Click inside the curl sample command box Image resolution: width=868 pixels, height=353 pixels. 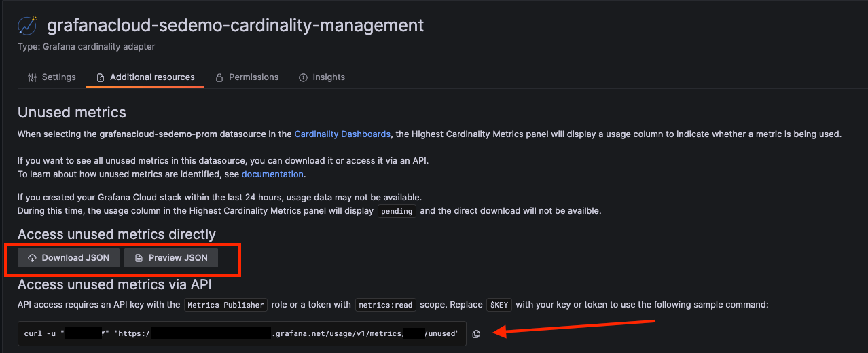242,333
